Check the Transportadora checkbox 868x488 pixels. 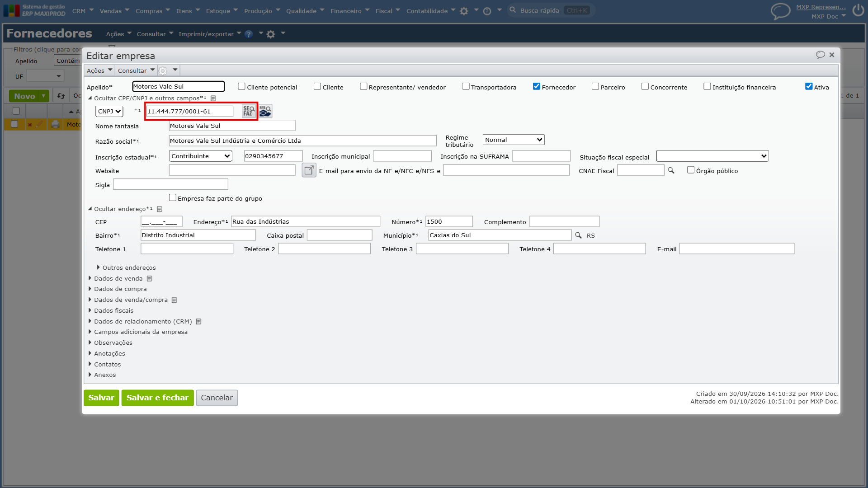466,86
